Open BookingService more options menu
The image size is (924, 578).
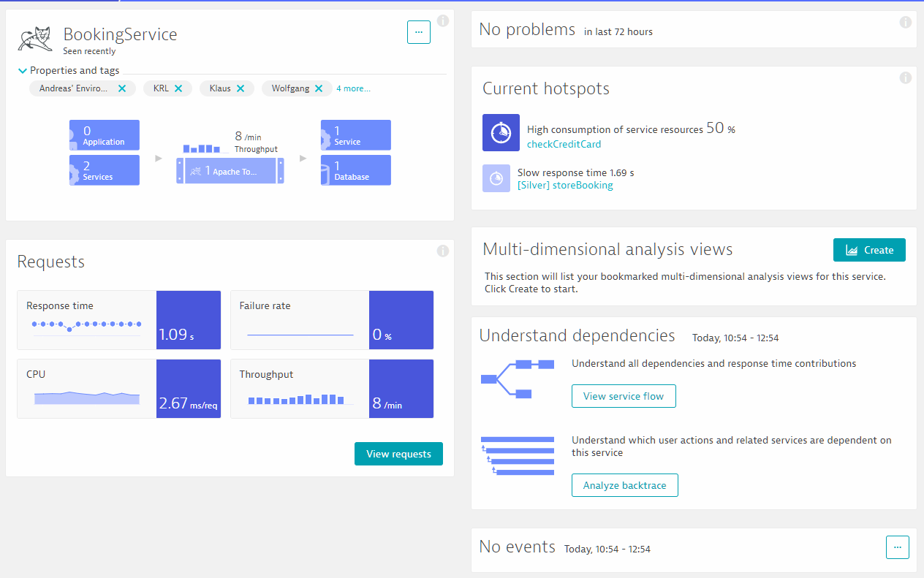tap(419, 32)
